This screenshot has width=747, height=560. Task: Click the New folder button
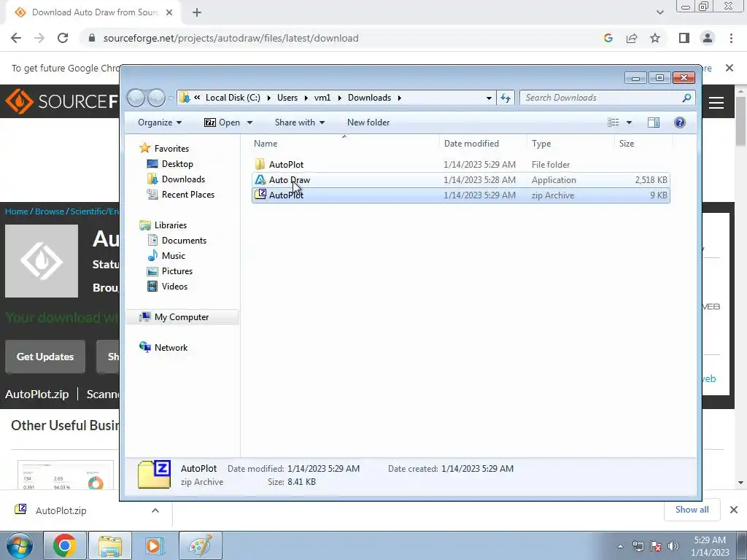[368, 122]
